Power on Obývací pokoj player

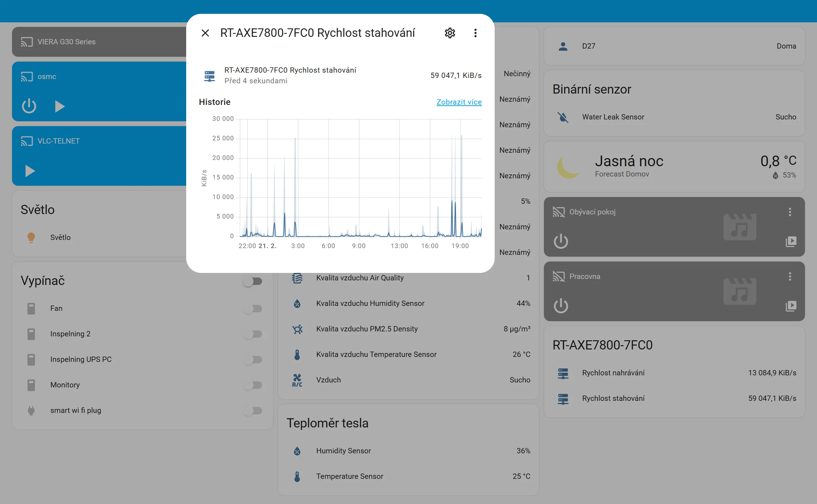(561, 241)
